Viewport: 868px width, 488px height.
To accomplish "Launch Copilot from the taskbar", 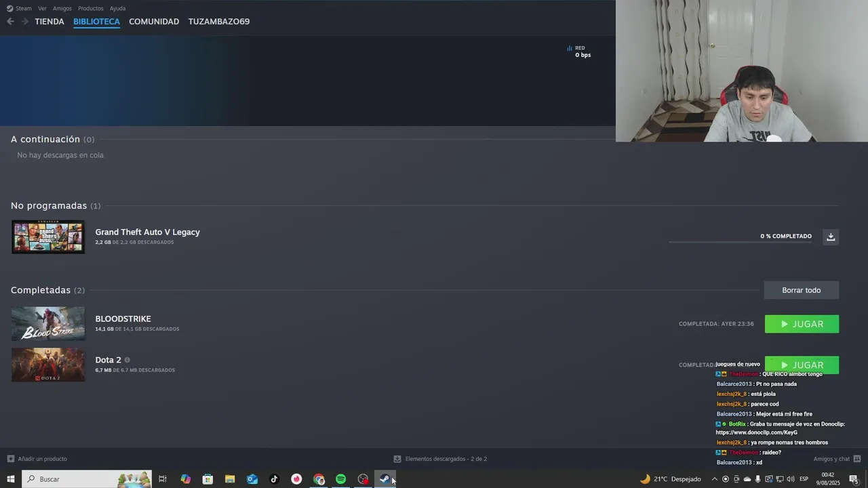I will (x=185, y=479).
